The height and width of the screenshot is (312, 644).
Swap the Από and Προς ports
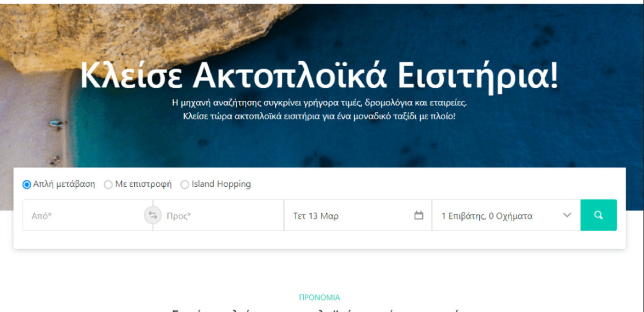[x=153, y=215]
